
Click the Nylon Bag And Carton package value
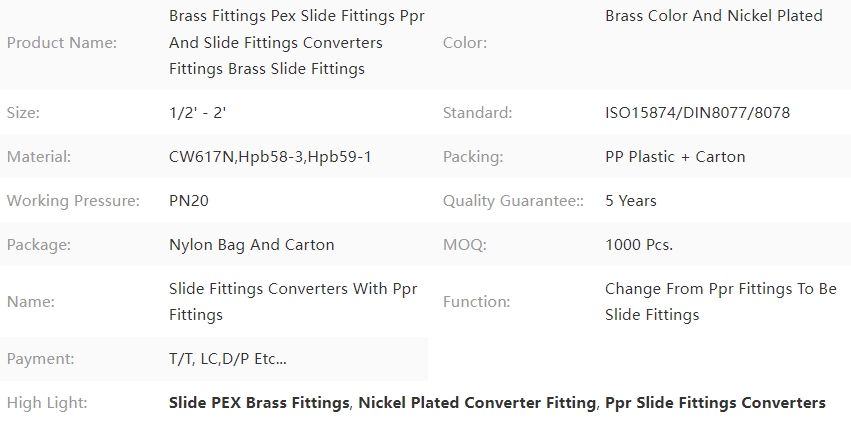point(251,245)
